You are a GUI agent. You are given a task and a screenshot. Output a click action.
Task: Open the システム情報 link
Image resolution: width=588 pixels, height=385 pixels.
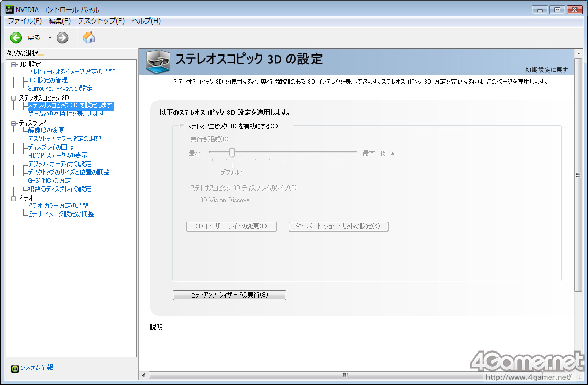click(37, 367)
